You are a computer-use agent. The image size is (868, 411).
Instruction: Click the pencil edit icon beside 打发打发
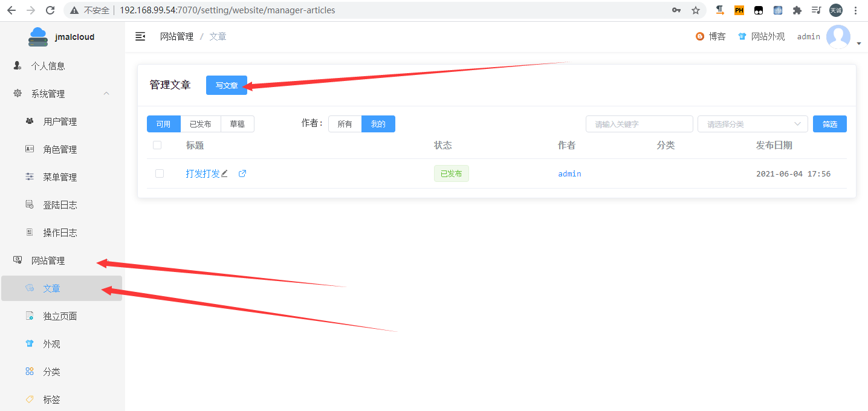pos(224,173)
